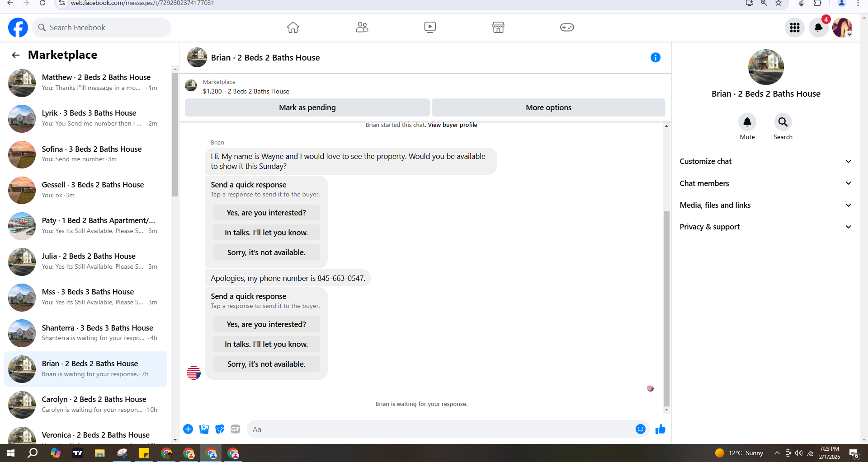Screen dimensions: 868x462
Task: Click back arrow beside Marketplace heading
Action: [16, 55]
